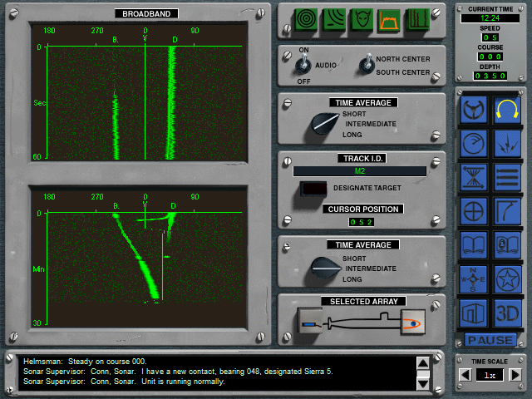Decrease time scale with left arrow
Screen dimensions: 532x399
click(x=465, y=375)
